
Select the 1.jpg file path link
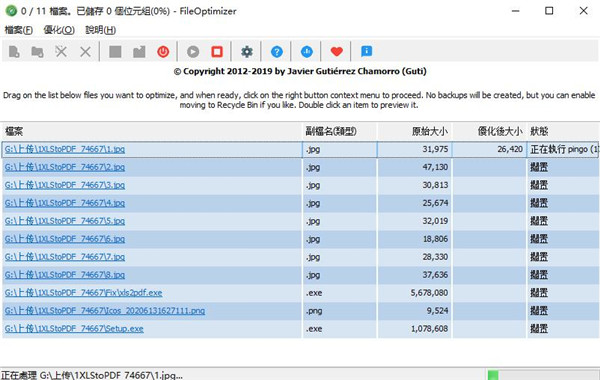coord(65,149)
